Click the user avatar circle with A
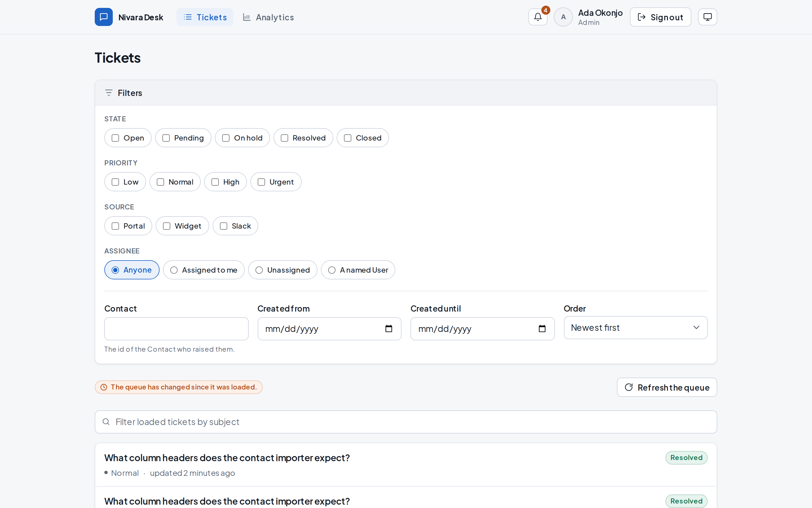This screenshot has width=812, height=508. pyautogui.click(x=563, y=17)
